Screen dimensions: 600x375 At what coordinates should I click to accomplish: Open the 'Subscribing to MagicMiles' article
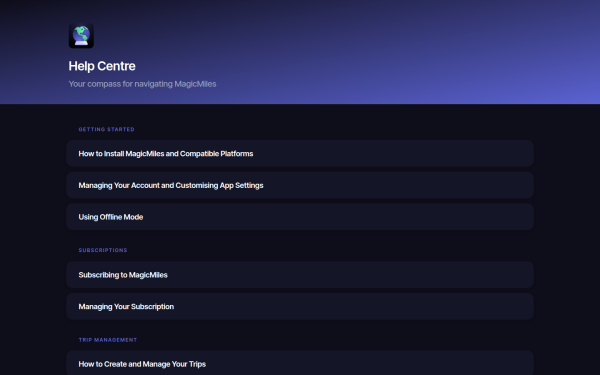123,275
